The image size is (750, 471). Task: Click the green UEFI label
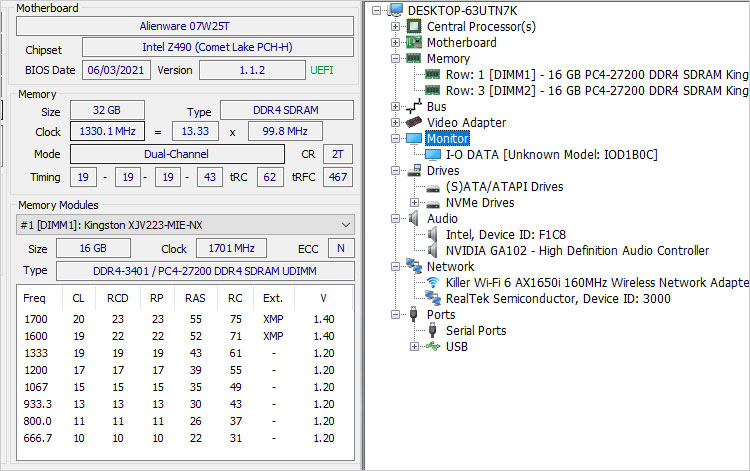pos(321,70)
